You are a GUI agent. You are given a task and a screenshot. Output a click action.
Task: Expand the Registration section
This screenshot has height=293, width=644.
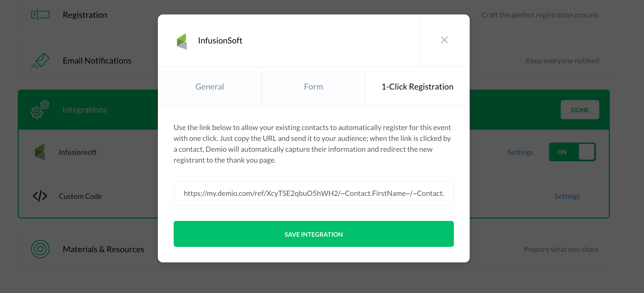85,15
